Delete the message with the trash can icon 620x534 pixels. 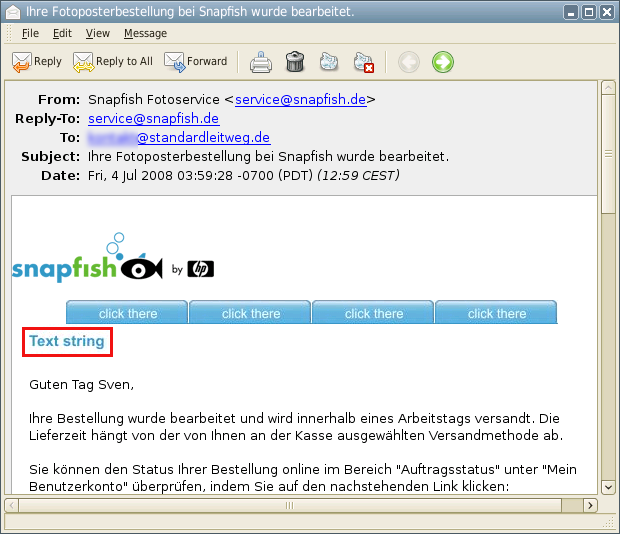point(295,62)
